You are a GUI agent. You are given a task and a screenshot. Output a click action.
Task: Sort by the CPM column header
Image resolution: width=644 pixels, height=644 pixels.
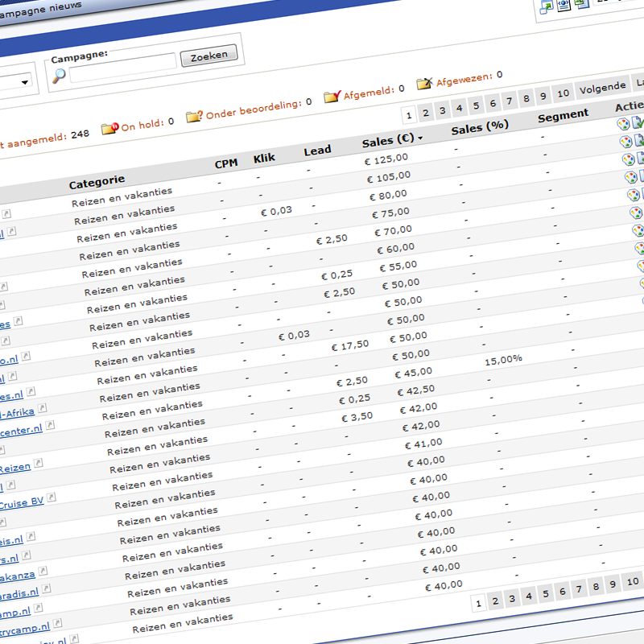[x=226, y=164]
